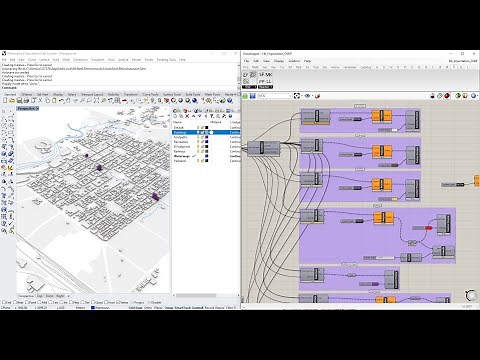The width and height of the screenshot is (480, 360).
Task: Click New file icon in Rhino toolbar
Action: 5,100
